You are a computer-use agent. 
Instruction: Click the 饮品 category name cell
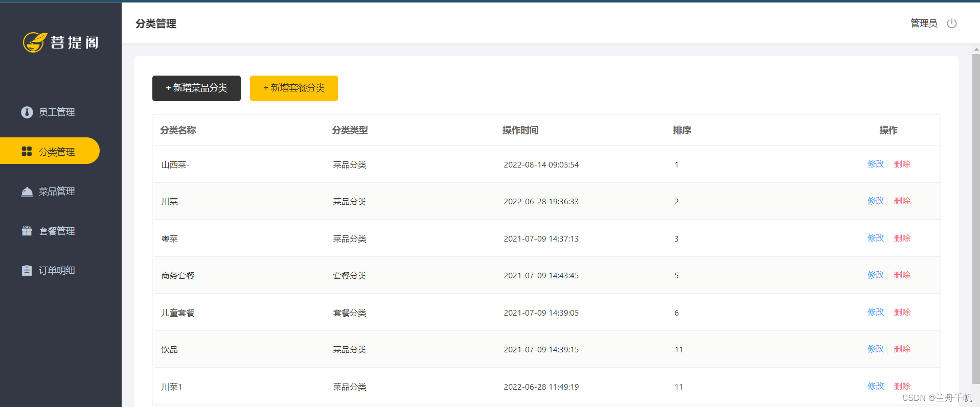[x=170, y=349]
